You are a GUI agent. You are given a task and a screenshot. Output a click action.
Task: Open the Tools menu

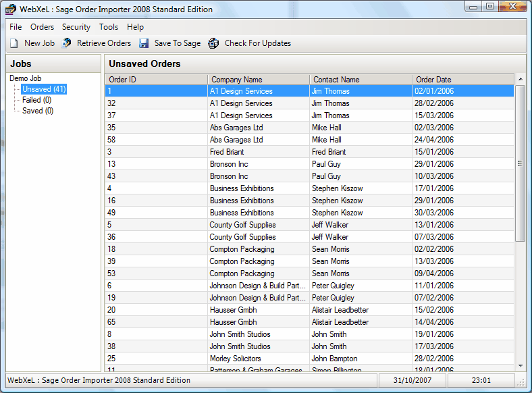tap(109, 27)
